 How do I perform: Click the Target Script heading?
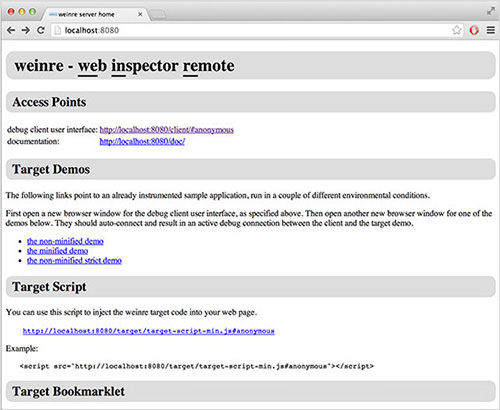[x=49, y=287]
